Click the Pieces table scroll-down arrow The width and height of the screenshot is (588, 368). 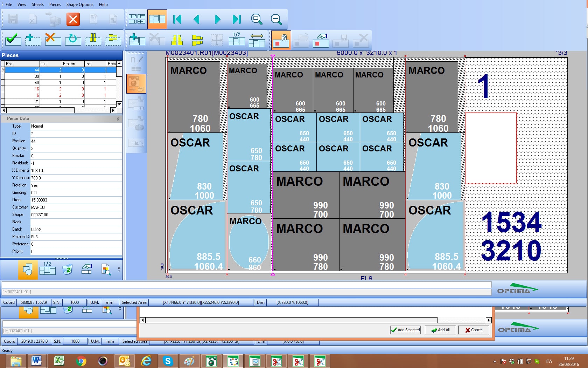click(119, 104)
